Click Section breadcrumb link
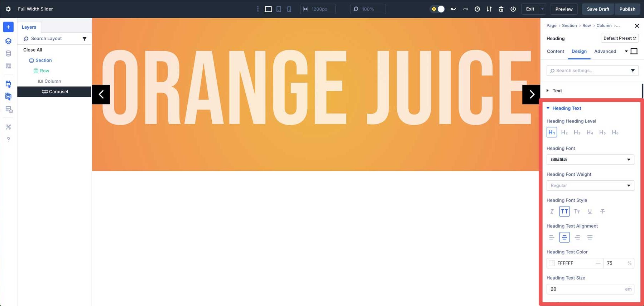Screen dimensions: 644x306 (x=569, y=25)
